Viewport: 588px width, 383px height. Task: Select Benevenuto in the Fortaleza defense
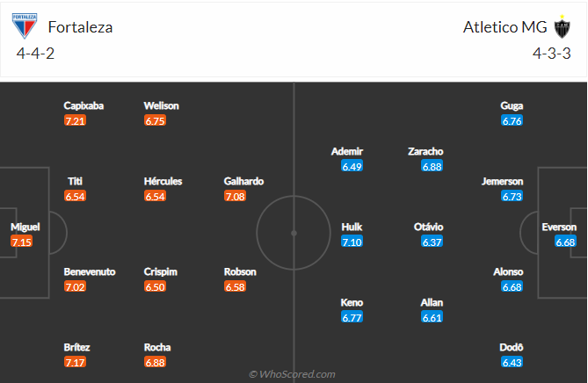click(90, 271)
